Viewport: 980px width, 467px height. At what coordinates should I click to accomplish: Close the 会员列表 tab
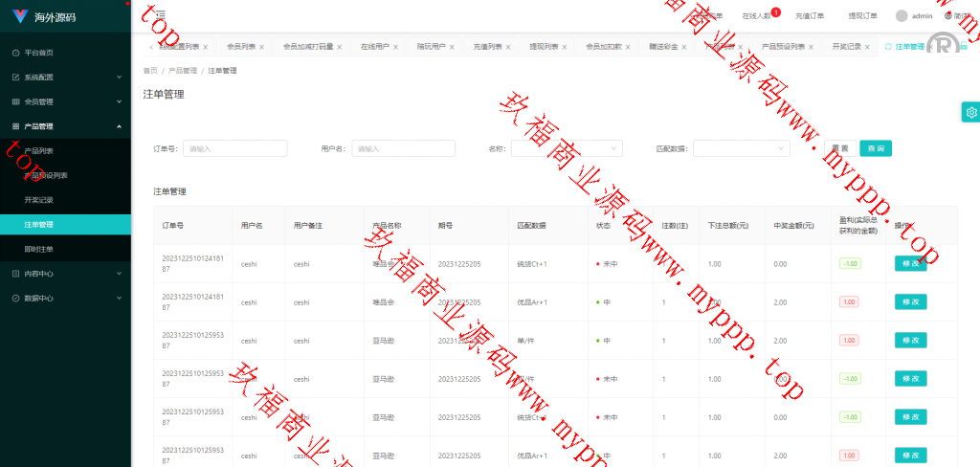[x=262, y=47]
